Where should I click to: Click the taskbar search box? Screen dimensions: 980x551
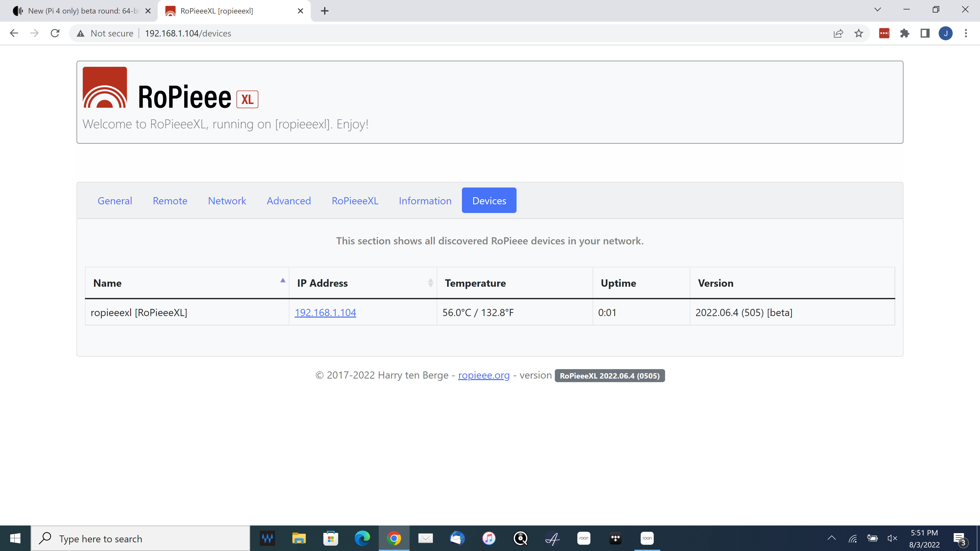(x=140, y=539)
